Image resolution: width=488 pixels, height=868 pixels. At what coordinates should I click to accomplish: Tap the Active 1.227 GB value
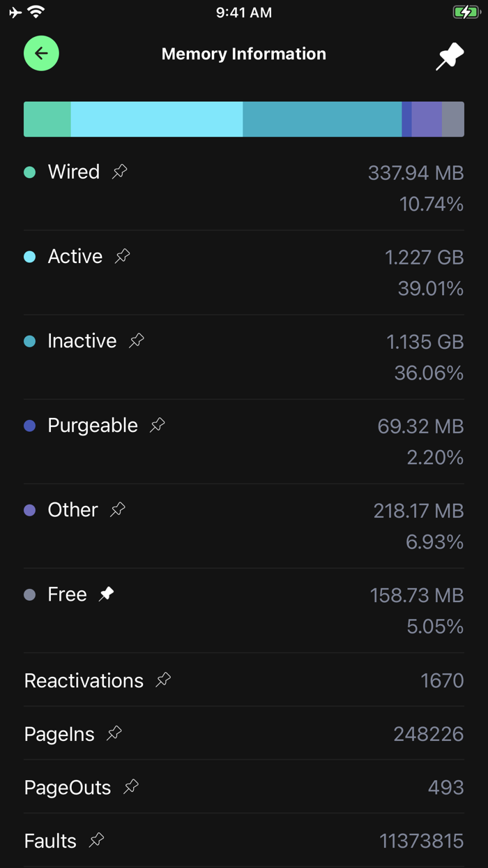424,257
